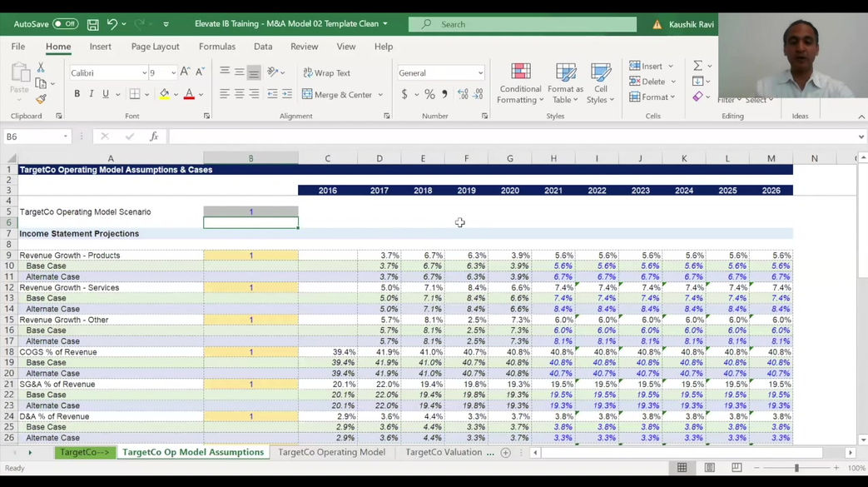868x487 pixels.
Task: Open the Cell Styles gallery
Action: (x=602, y=82)
